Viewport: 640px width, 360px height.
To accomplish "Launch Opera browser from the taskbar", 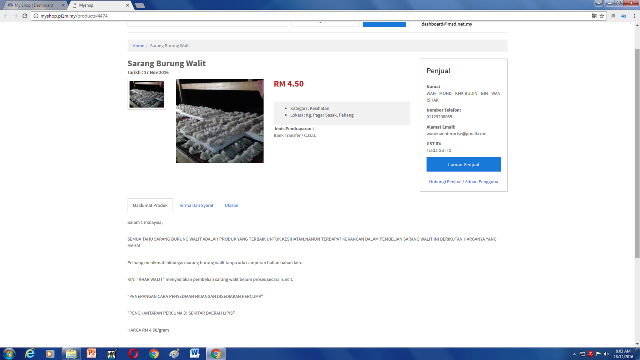I will coord(133,353).
